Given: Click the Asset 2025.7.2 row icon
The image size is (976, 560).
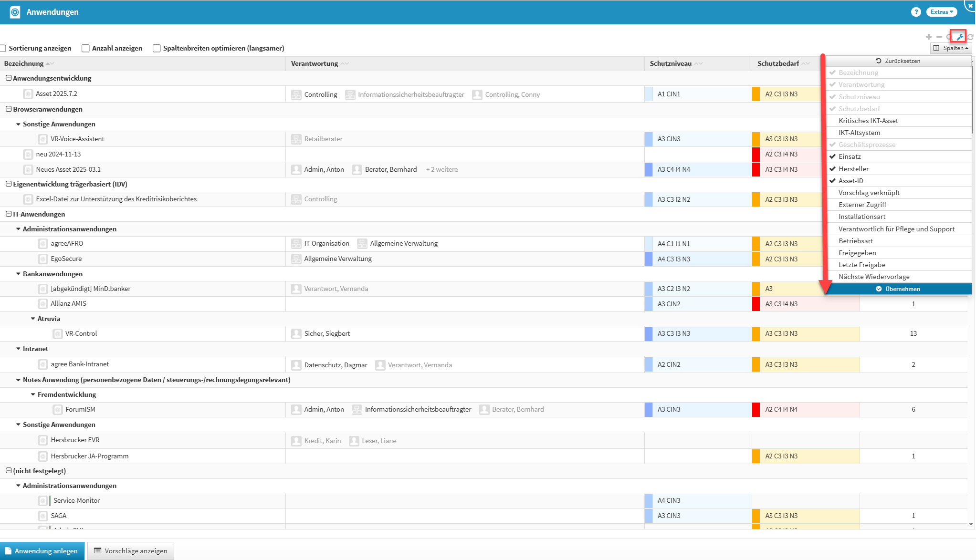Looking at the screenshot, I should pos(28,94).
